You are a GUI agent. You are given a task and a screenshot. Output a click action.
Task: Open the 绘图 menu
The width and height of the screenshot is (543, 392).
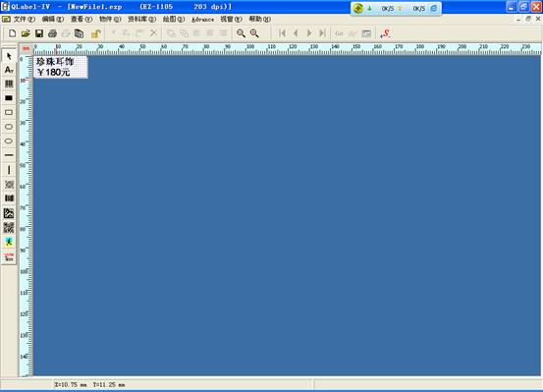[x=174, y=19]
